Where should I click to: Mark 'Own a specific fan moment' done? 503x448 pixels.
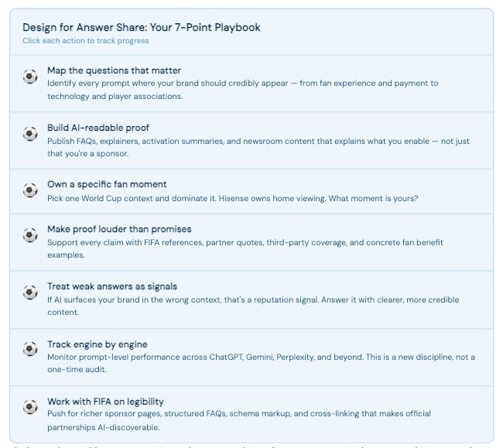107,184
